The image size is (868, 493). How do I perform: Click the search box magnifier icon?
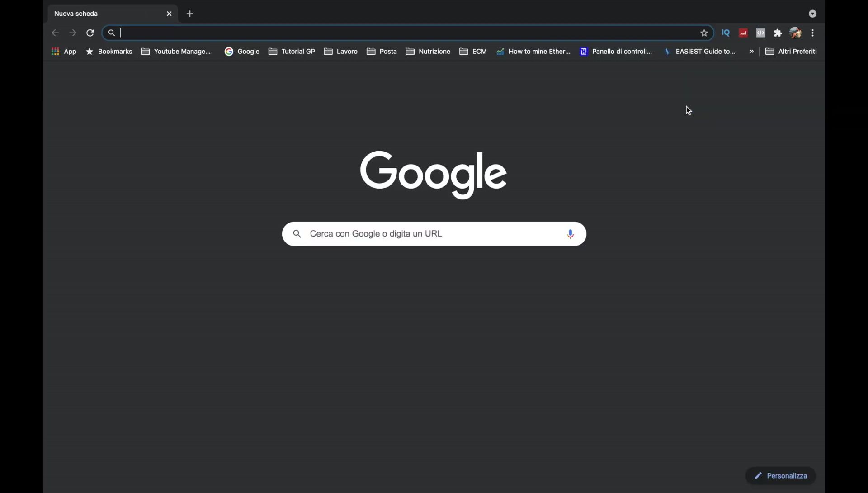point(297,234)
